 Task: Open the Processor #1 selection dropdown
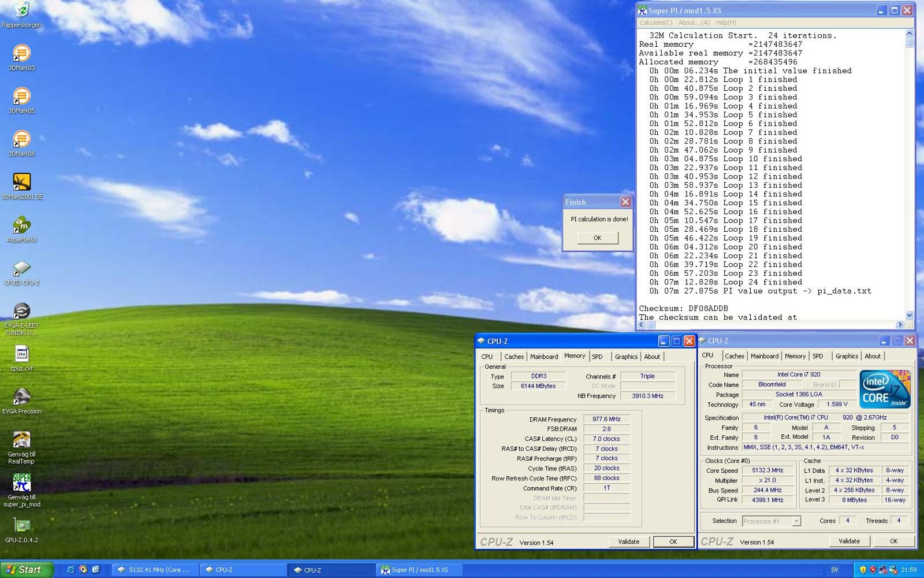(x=771, y=521)
